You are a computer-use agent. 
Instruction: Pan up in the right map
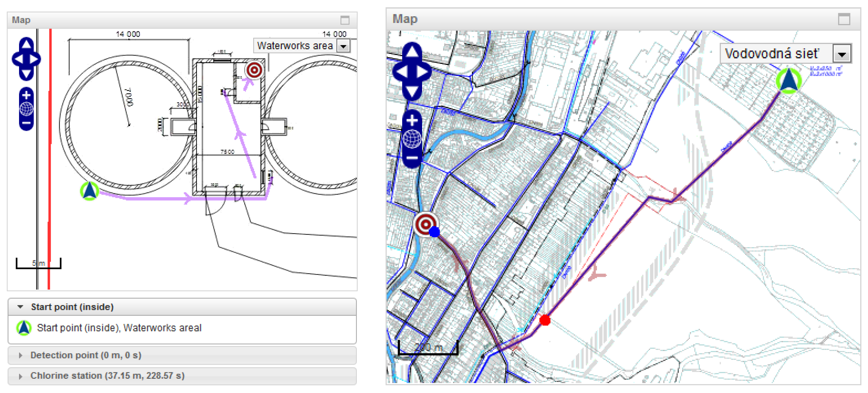[412, 52]
